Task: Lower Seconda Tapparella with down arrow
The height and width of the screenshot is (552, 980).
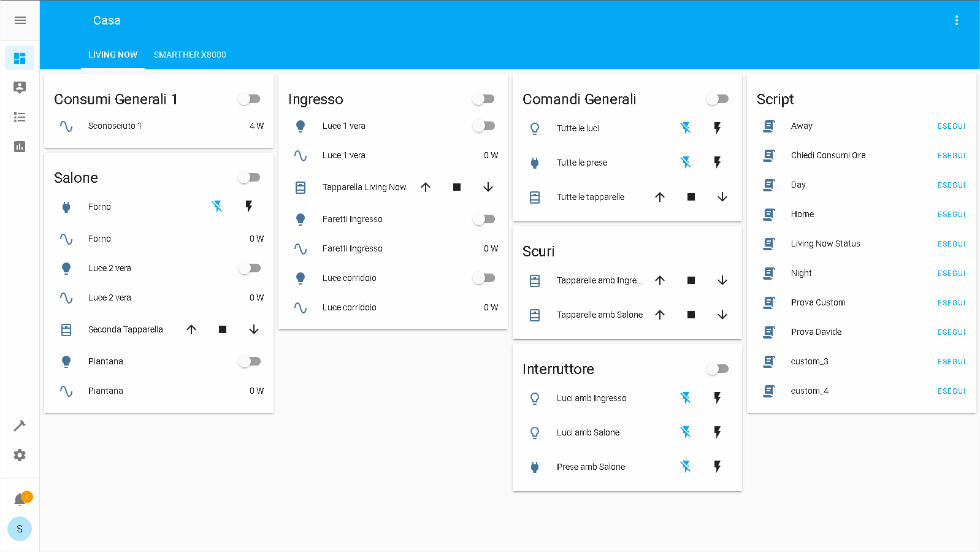Action: point(254,329)
